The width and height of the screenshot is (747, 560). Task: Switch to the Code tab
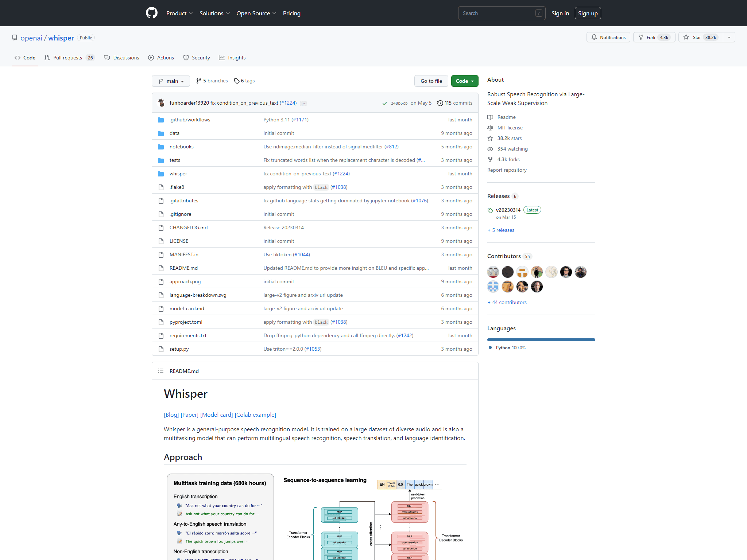pyautogui.click(x=25, y=58)
